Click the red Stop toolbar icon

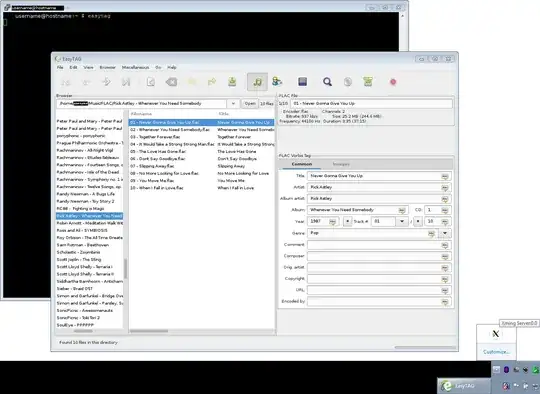pos(393,82)
